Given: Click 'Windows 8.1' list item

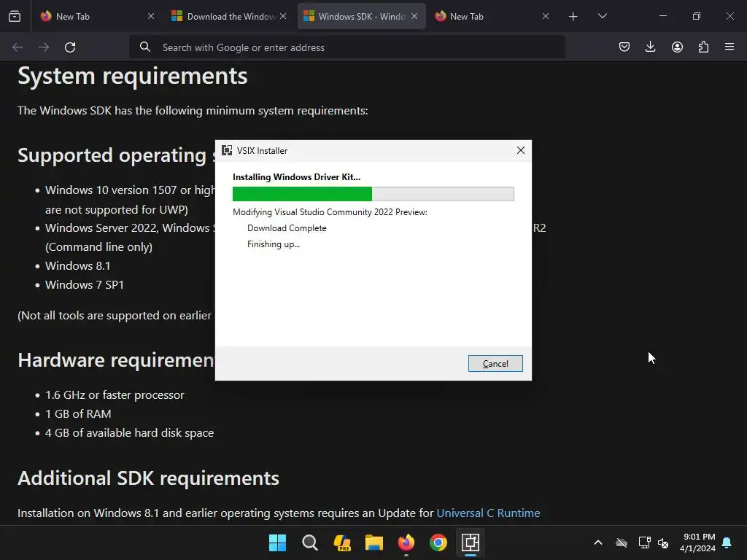Looking at the screenshot, I should point(77,265).
